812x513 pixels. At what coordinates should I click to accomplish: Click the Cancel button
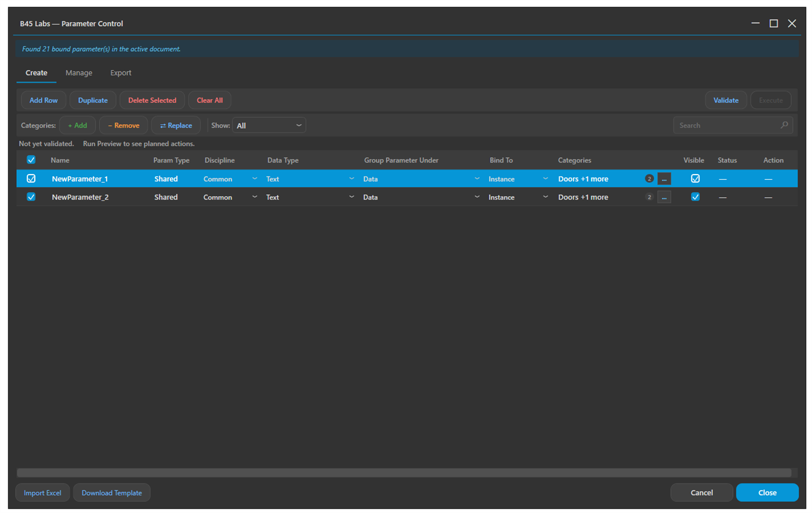tap(702, 493)
